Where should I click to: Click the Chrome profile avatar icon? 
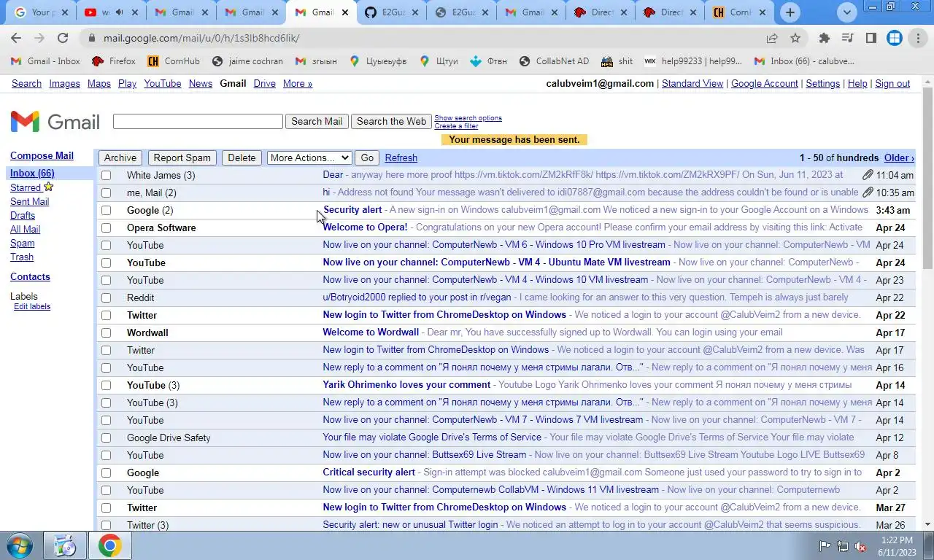coord(895,38)
